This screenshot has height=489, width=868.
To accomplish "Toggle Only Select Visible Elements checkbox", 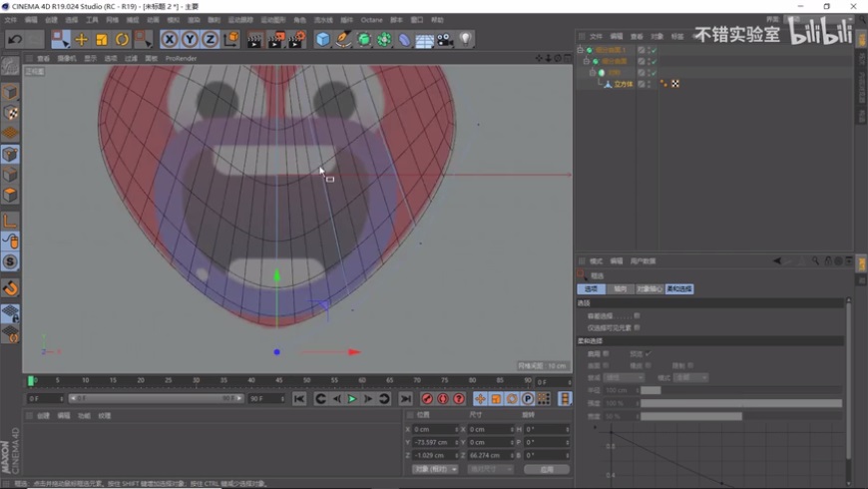I will (638, 328).
